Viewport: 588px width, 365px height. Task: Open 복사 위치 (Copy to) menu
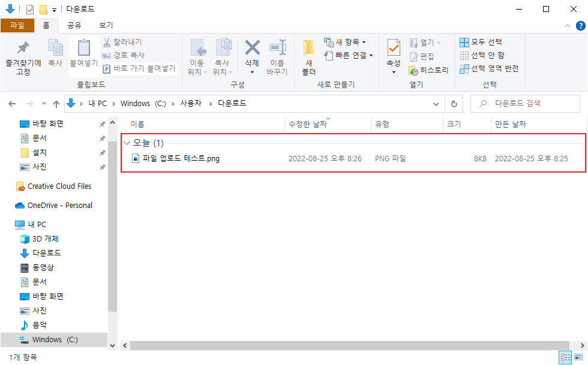tap(223, 58)
